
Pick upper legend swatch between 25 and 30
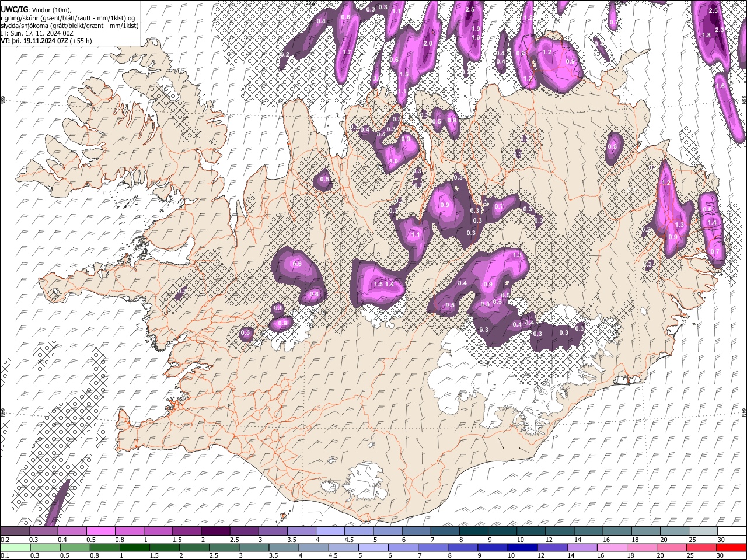click(702, 531)
